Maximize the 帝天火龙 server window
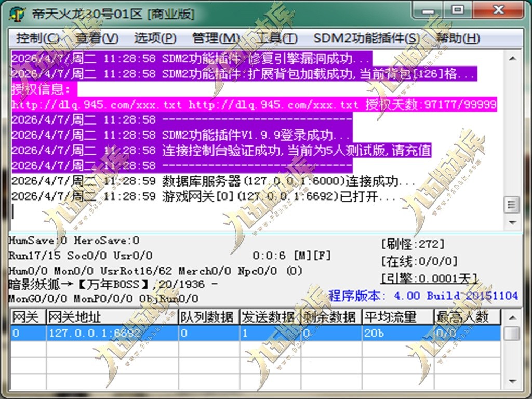Screen dimensions: 532x399 tap(457, 10)
